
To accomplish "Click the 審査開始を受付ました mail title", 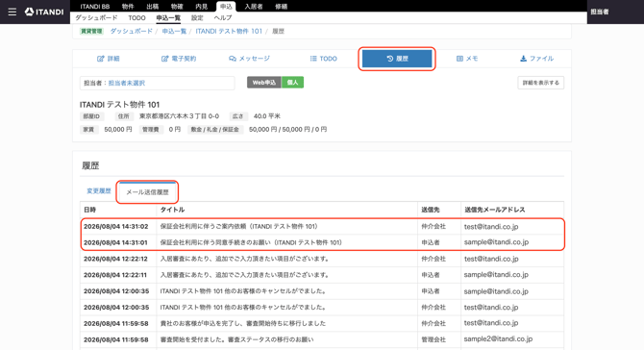I will [236, 339].
